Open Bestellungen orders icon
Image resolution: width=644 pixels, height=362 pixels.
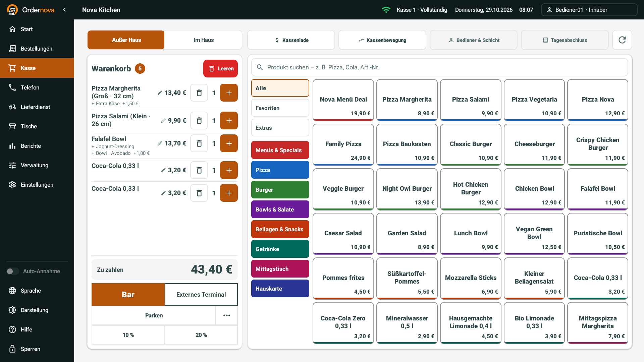12,49
